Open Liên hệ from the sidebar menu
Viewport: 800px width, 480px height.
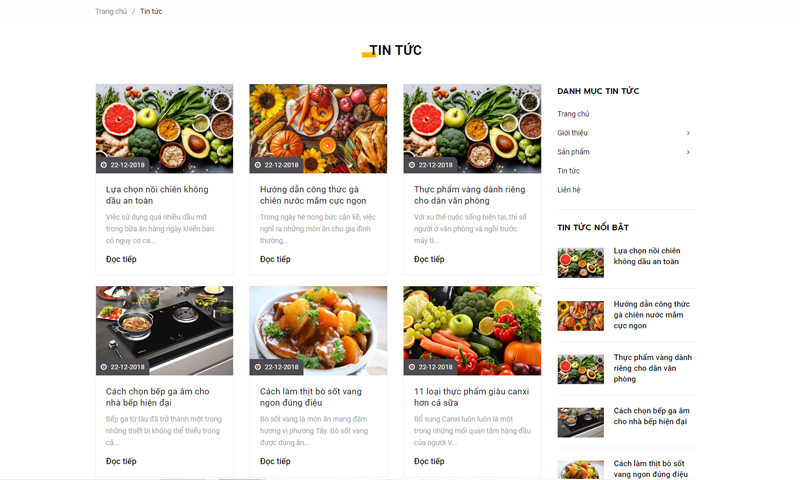pyautogui.click(x=568, y=190)
